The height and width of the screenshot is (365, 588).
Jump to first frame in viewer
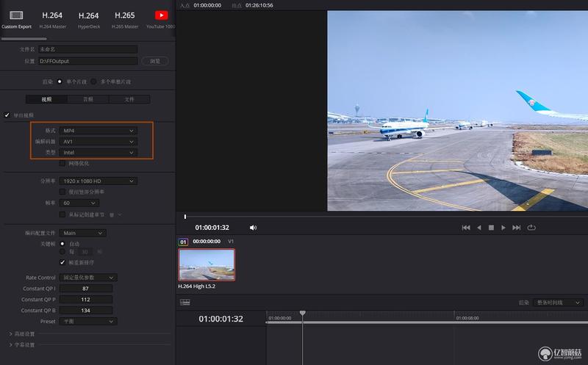pyautogui.click(x=466, y=228)
